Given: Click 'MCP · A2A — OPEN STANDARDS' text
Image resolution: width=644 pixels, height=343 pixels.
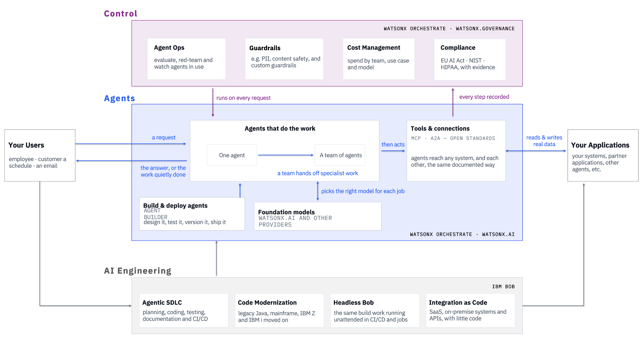Looking at the screenshot, I should point(453,138).
